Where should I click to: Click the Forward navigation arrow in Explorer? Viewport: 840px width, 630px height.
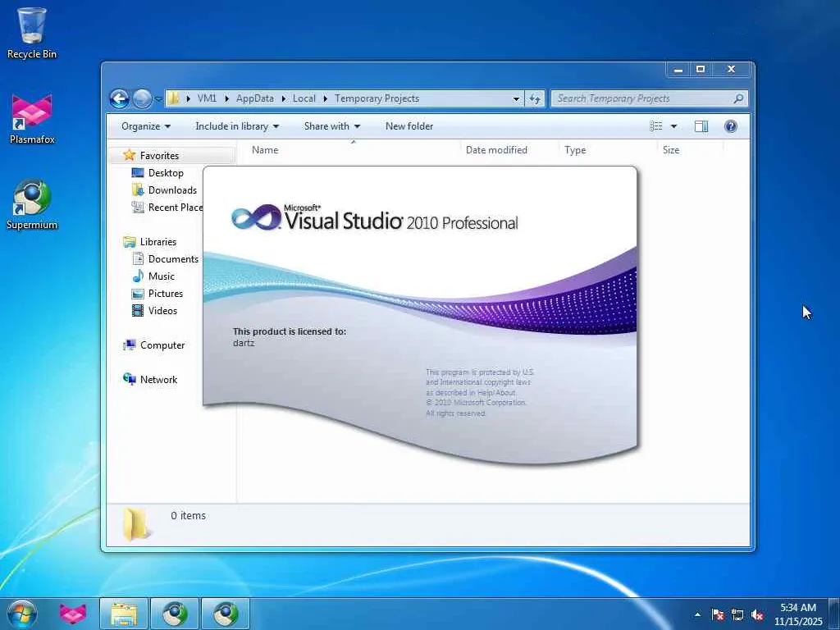(x=141, y=98)
